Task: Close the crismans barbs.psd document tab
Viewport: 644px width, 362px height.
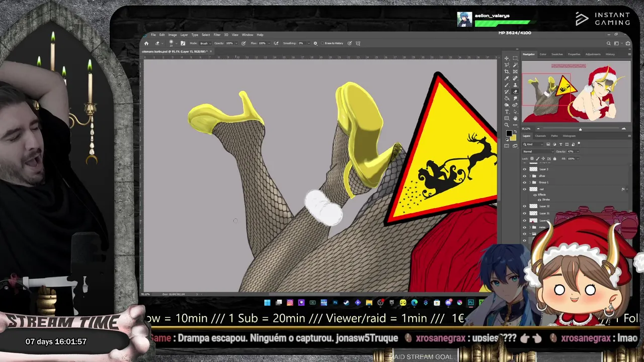Action: click(211, 51)
